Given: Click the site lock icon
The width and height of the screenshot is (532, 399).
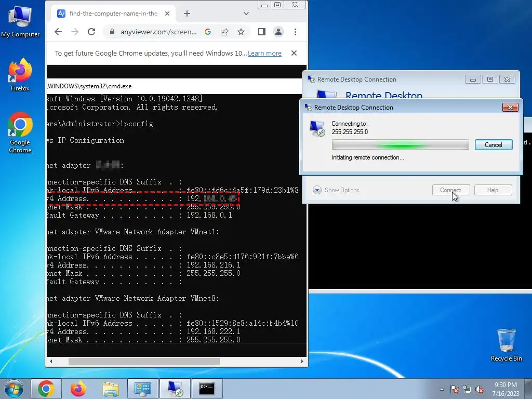Looking at the screenshot, I should coord(112,32).
